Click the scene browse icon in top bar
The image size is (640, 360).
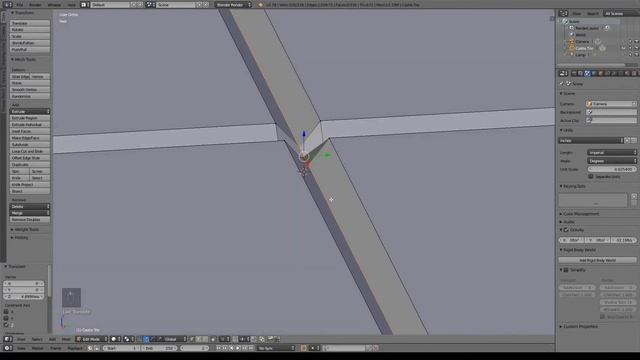(150, 4)
